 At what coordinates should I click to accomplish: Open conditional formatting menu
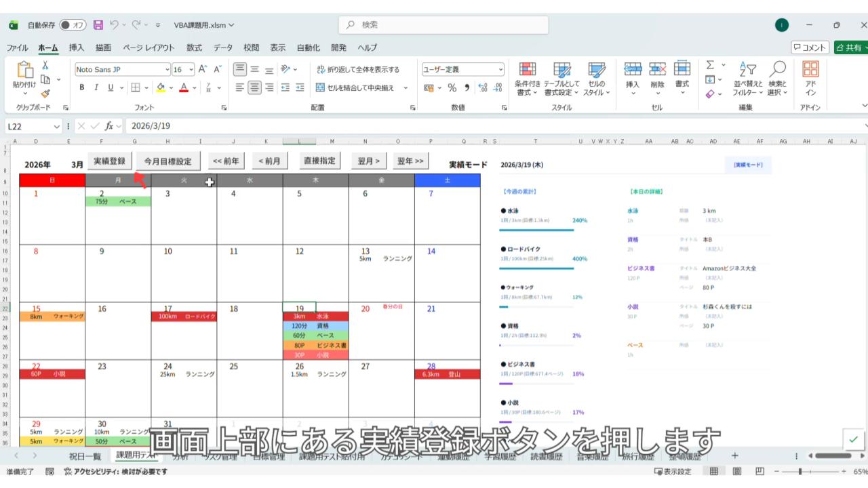[x=527, y=79]
